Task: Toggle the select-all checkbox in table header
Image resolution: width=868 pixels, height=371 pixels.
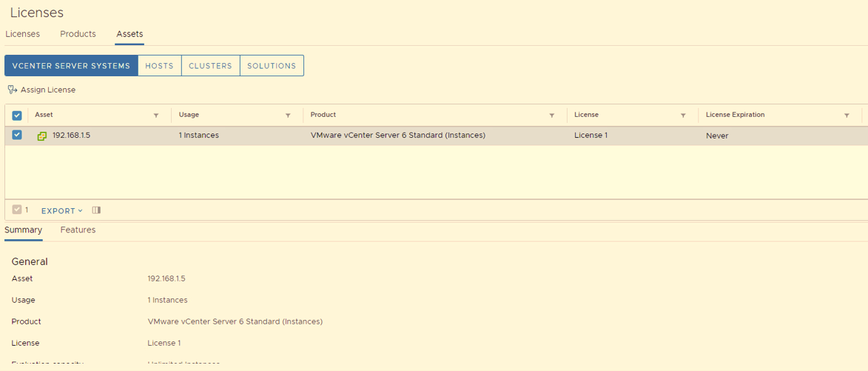Action: [16, 116]
